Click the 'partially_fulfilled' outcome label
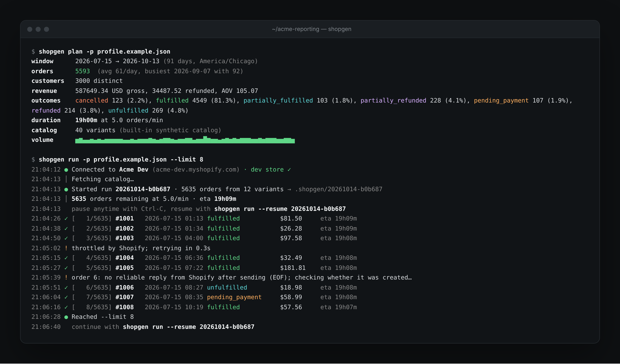620x364 pixels. pos(278,101)
